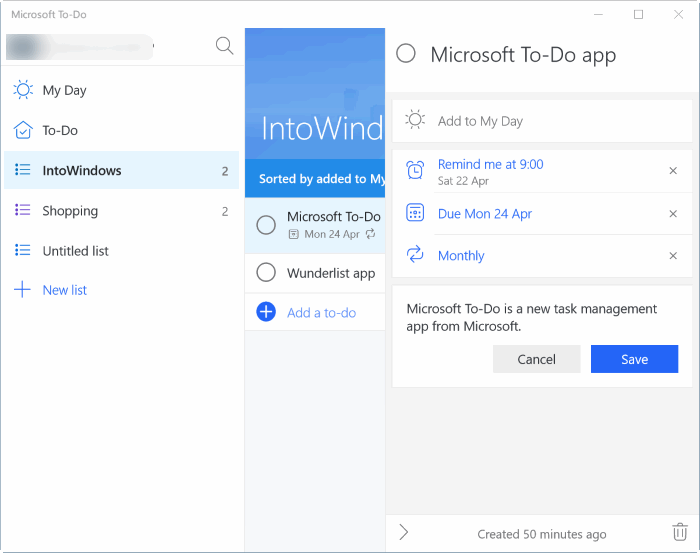Click the purple Shopping list icon
Viewport: 700px width, 553px height.
(23, 210)
